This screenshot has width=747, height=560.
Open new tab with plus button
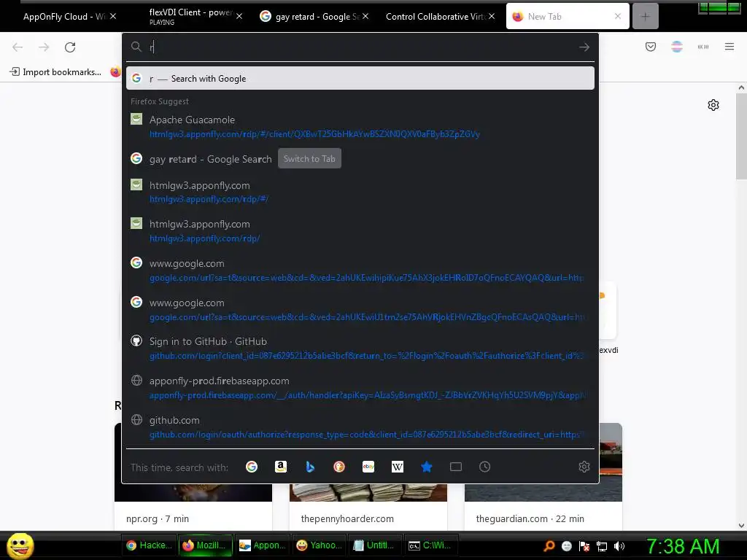[x=645, y=16]
